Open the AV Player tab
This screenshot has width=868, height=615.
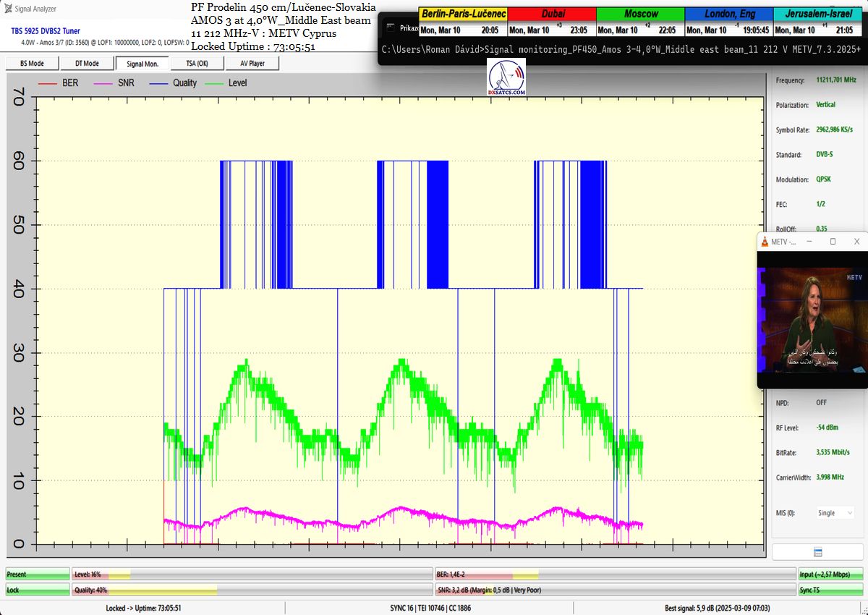[x=252, y=64]
